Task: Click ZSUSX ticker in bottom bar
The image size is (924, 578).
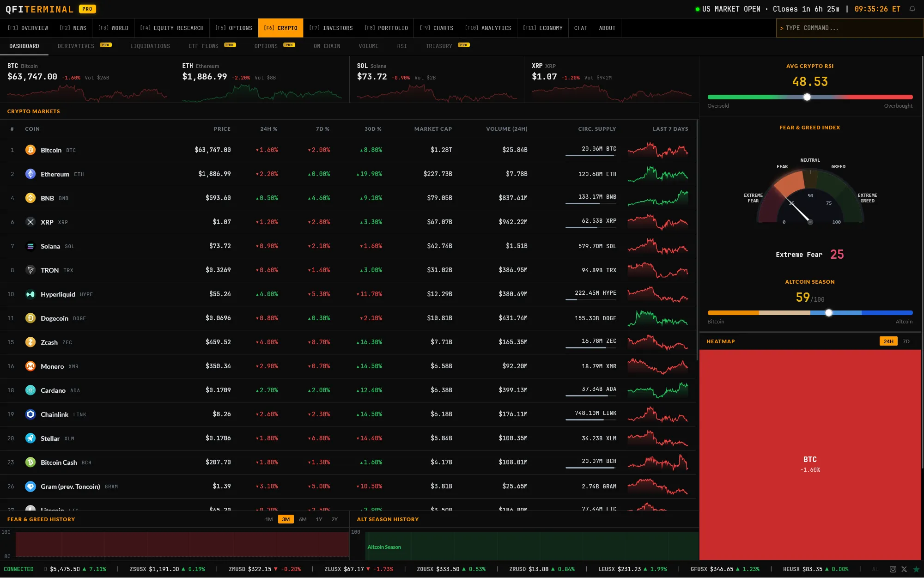Action: (x=167, y=569)
